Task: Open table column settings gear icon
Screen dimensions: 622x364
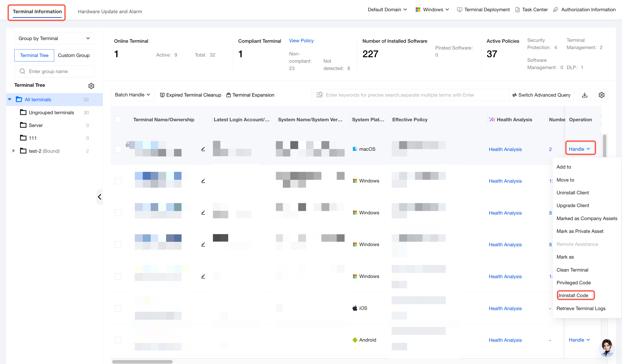Action: [602, 95]
